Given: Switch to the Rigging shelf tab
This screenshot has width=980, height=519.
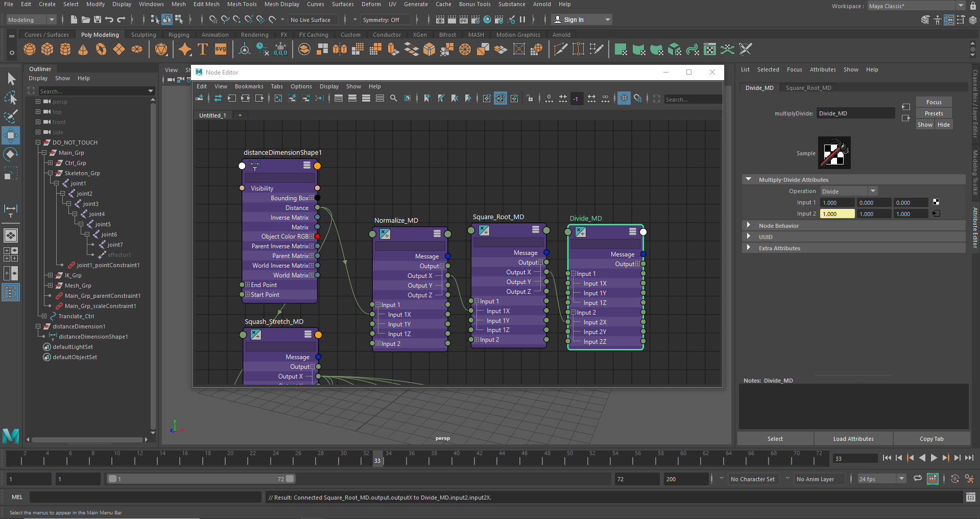Looking at the screenshot, I should pos(179,35).
